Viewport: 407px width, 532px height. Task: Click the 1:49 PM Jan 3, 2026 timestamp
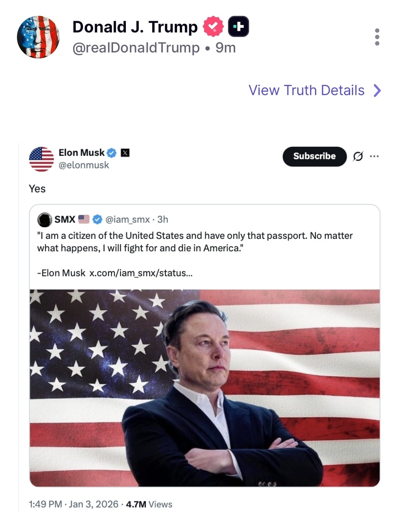pos(73,504)
